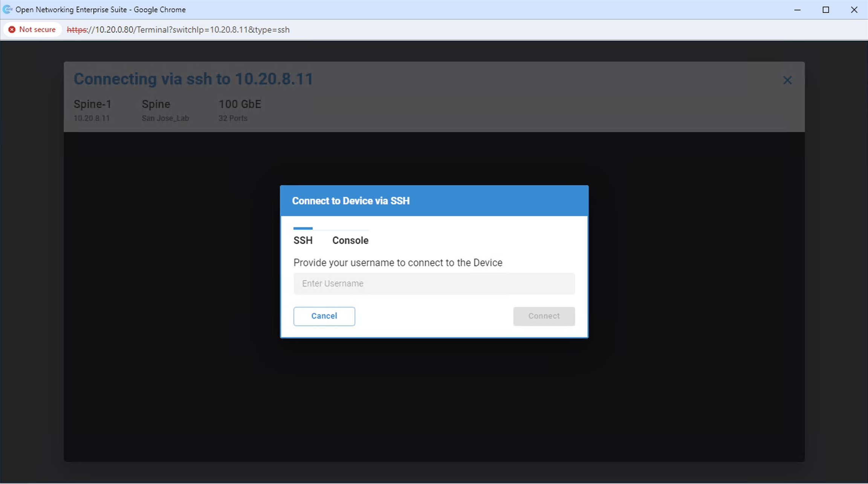Click the Not secure label text
The image size is (868, 484).
(x=37, y=29)
